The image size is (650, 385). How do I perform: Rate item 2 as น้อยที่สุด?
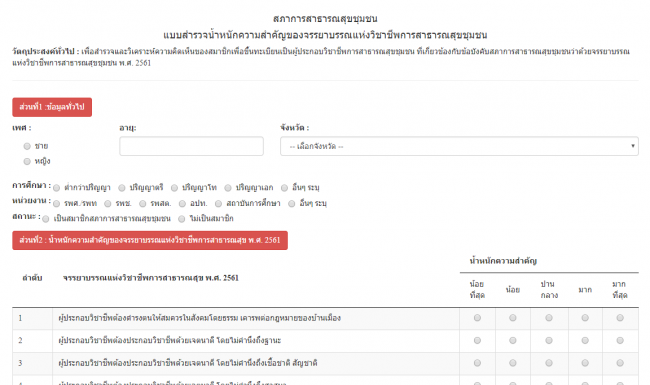click(x=478, y=340)
